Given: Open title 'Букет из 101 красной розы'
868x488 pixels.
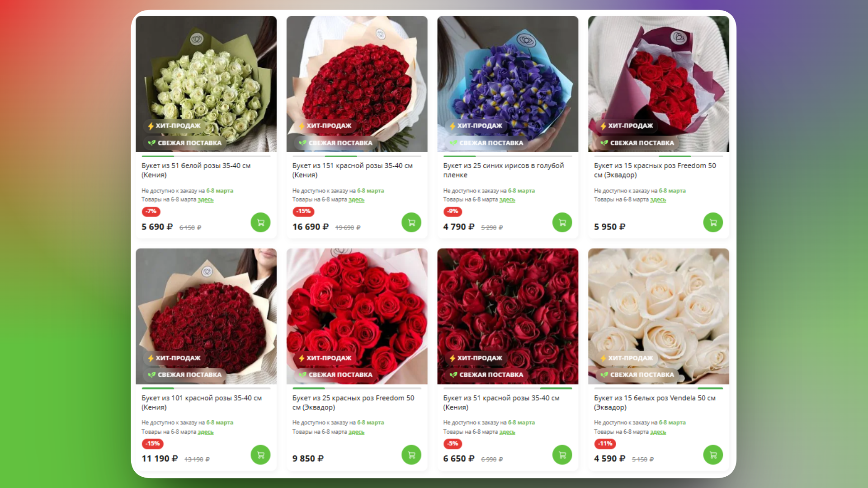Looking at the screenshot, I should tap(202, 402).
